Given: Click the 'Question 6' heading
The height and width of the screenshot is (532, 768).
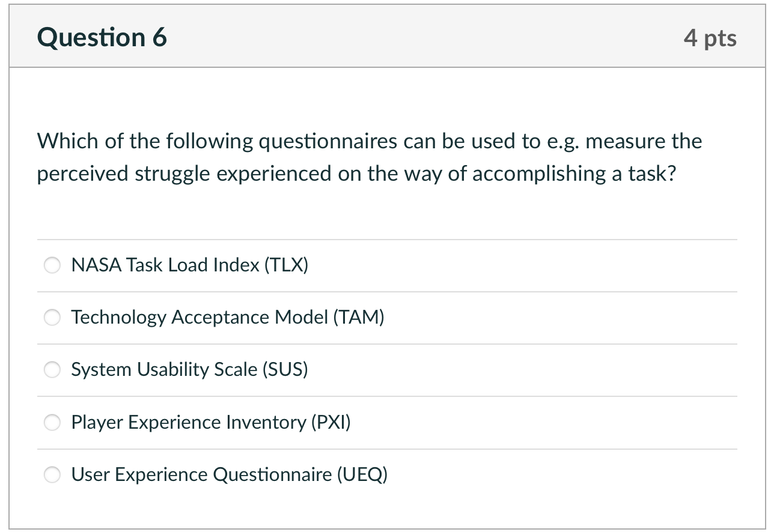Looking at the screenshot, I should pyautogui.click(x=102, y=38).
